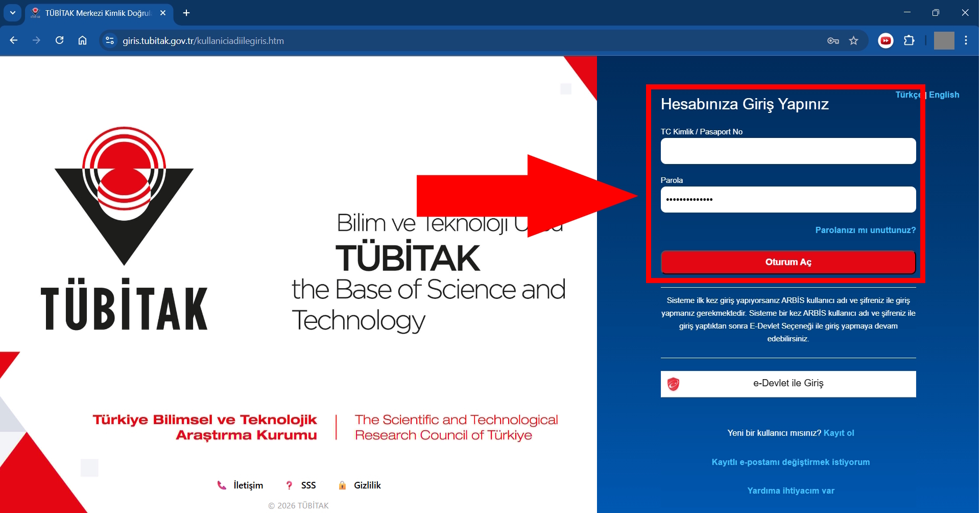980x513 pixels.
Task: Open a new browser tab
Action: pyautogui.click(x=186, y=13)
